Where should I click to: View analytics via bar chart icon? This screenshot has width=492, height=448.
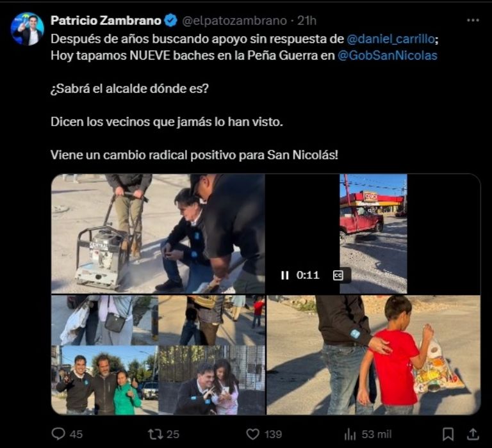click(350, 434)
